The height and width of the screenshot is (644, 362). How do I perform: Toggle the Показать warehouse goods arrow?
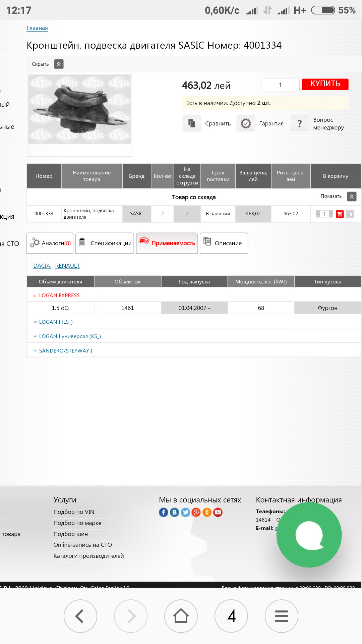tap(352, 197)
